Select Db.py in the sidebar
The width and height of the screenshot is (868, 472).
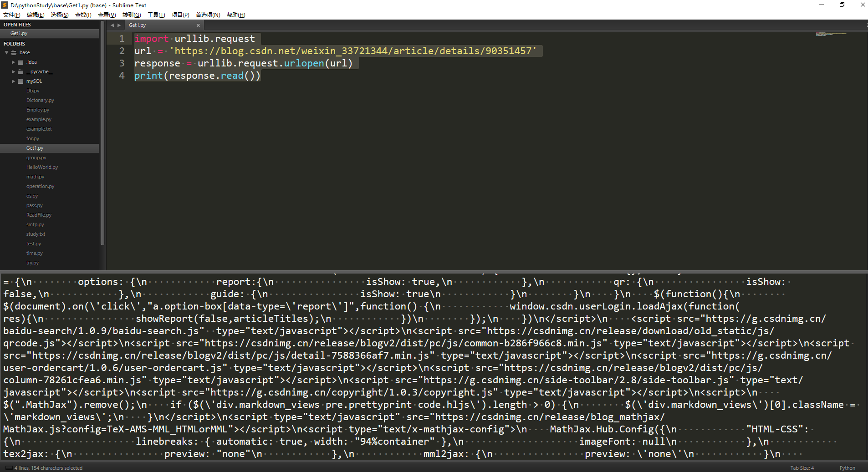(x=33, y=91)
